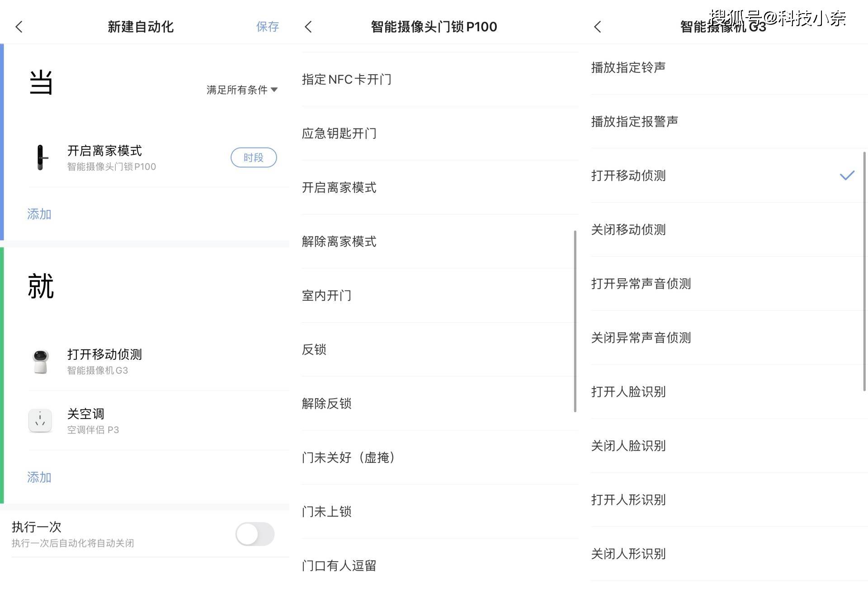The image size is (868, 590).
Task: Select 播放指定铃声 camera action
Action: [729, 67]
